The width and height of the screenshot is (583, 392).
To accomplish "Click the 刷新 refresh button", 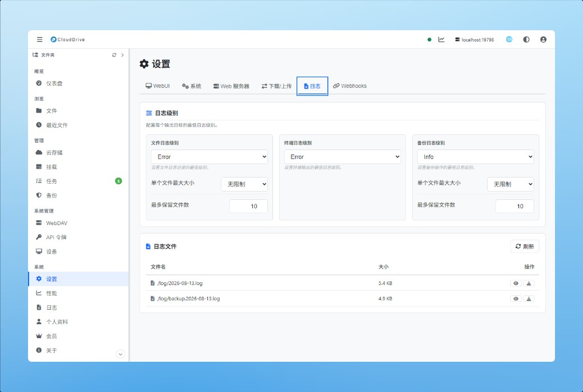I will tap(525, 246).
